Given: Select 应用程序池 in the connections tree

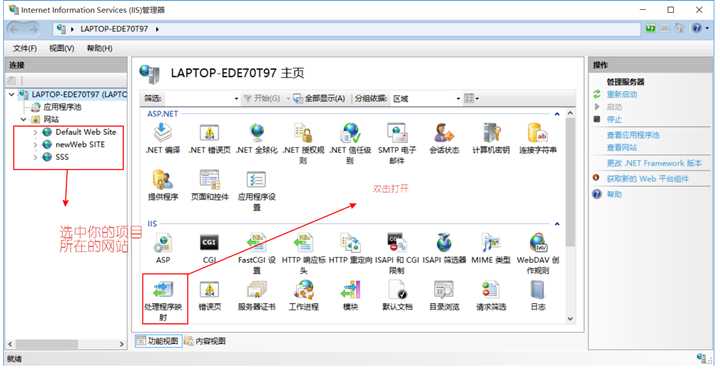Looking at the screenshot, I should coord(62,107).
